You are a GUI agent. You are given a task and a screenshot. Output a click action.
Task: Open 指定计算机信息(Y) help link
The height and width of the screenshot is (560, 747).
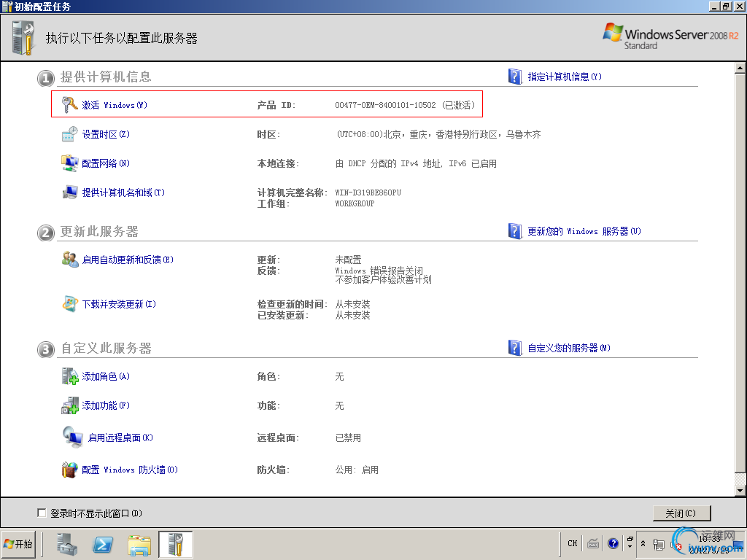[x=565, y=76]
